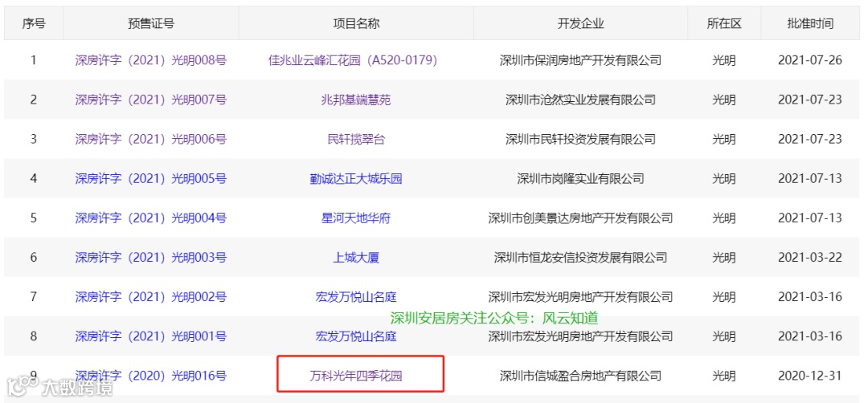Open 宏发万悦山名庭 in row 8

point(356,336)
